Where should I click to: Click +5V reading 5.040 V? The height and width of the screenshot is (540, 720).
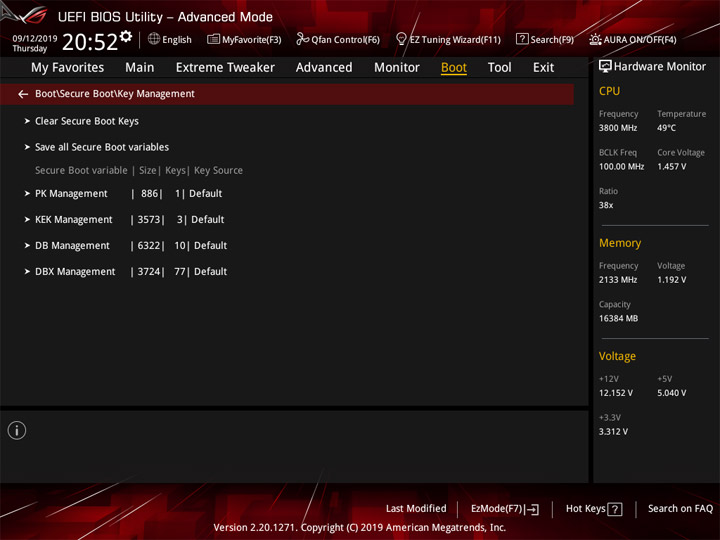click(671, 393)
